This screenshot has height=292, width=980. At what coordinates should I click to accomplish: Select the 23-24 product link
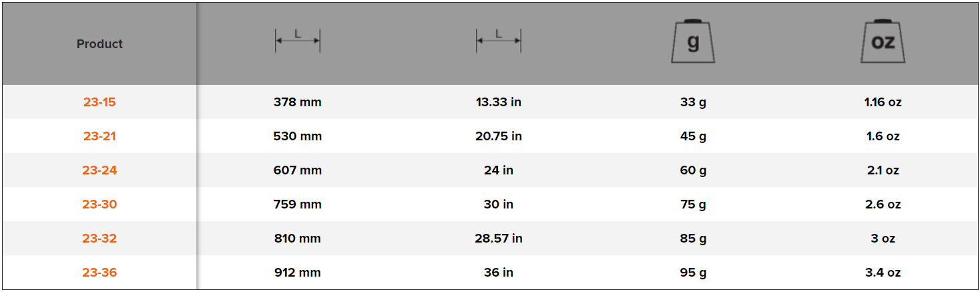(99, 170)
